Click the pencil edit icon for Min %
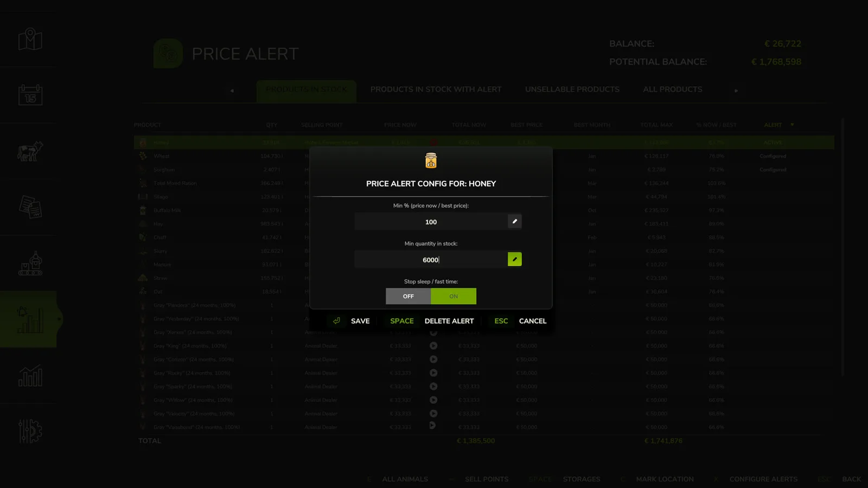868x488 pixels. point(514,221)
